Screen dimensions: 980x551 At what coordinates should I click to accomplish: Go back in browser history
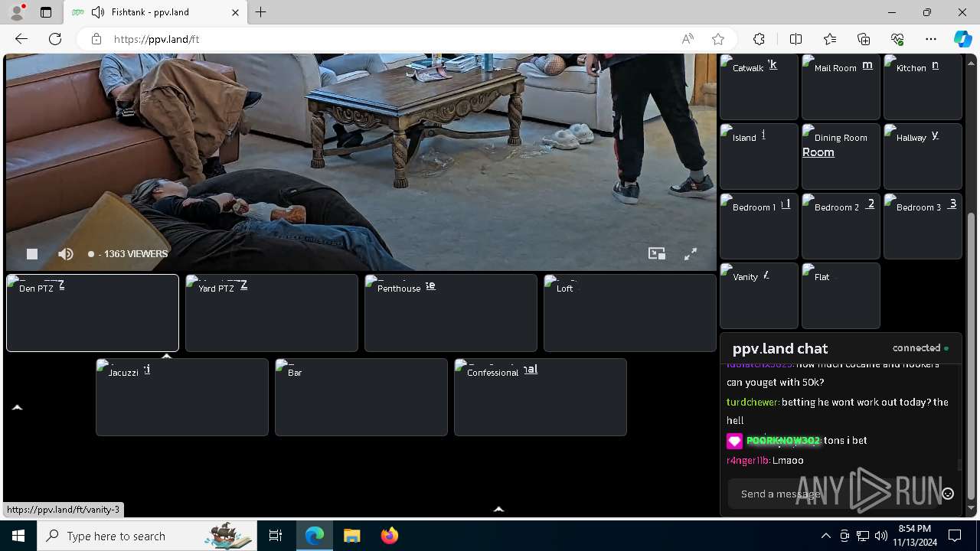pyautogui.click(x=21, y=39)
